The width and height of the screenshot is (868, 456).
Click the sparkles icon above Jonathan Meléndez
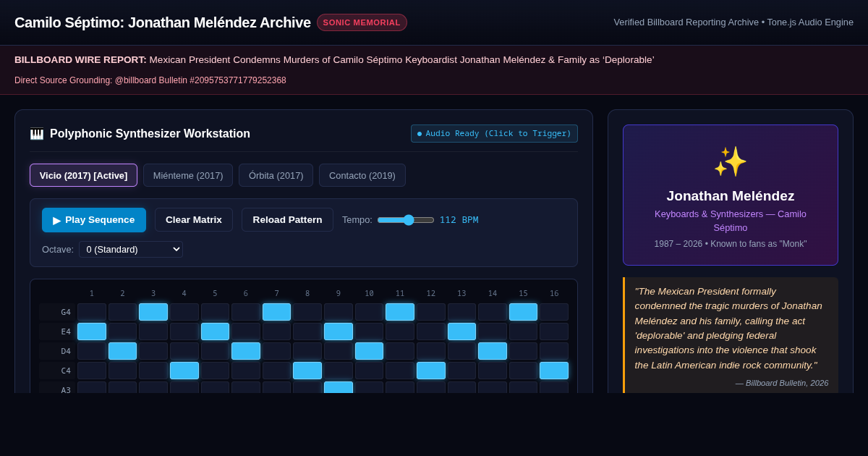731,161
